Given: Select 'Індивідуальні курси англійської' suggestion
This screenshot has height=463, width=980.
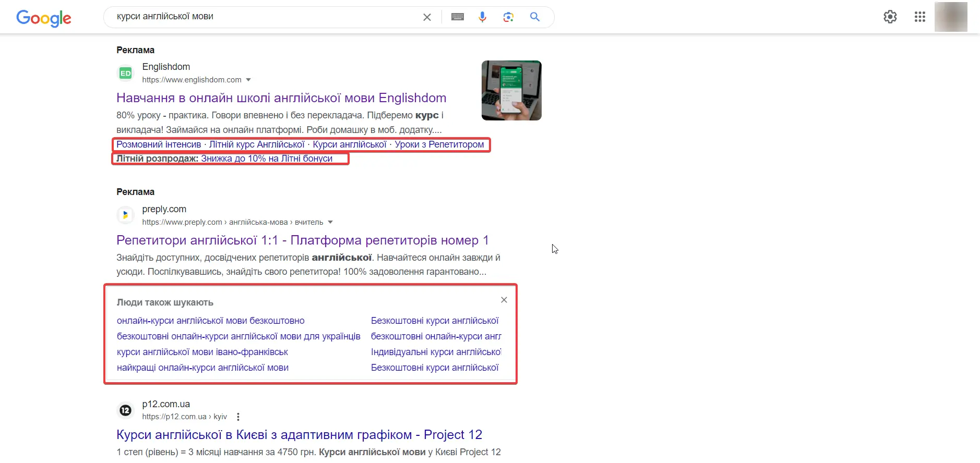Looking at the screenshot, I should click(436, 352).
